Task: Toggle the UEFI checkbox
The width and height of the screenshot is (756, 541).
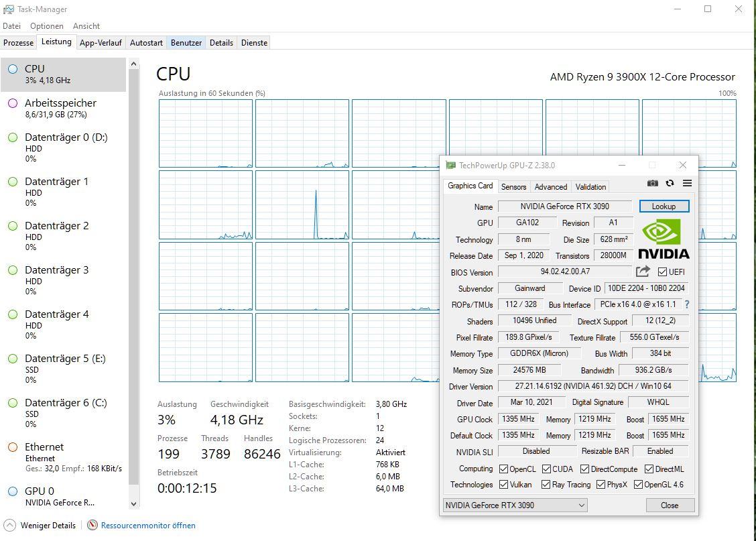Action: point(662,272)
